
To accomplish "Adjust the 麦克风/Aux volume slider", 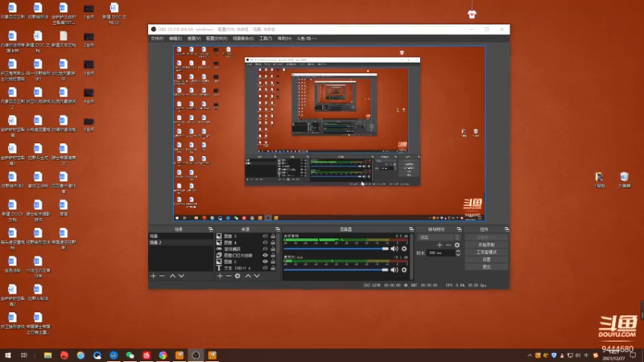I will click(336, 269).
